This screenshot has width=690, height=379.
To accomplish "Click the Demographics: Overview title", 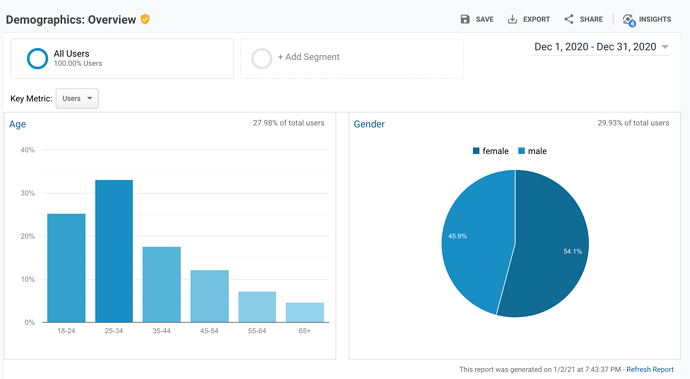I will [x=71, y=20].
